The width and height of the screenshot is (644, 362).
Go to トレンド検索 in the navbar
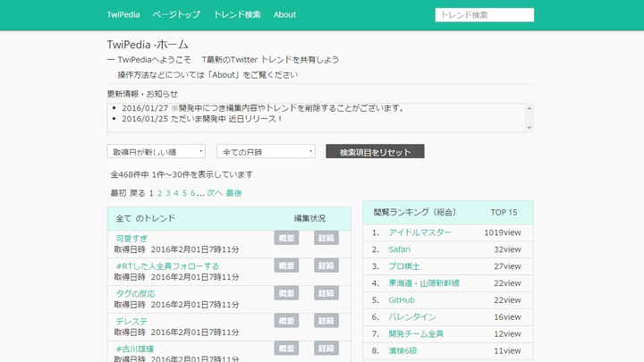coord(237,15)
